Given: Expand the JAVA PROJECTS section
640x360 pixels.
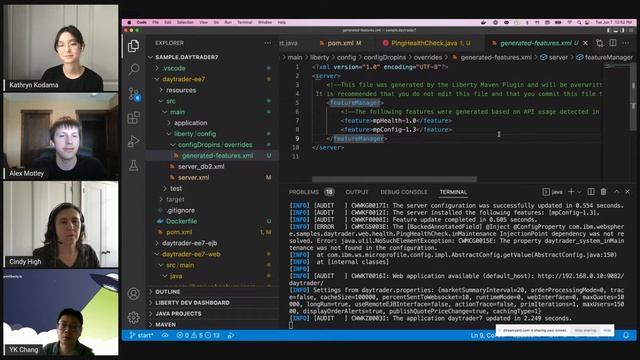Looking at the screenshot, I should (x=213, y=314).
